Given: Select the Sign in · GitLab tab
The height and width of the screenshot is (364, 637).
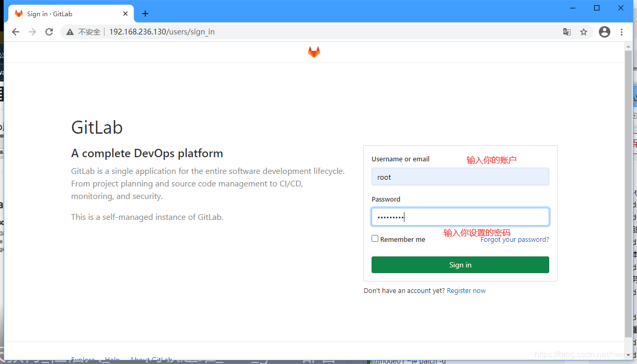Looking at the screenshot, I should pyautogui.click(x=72, y=14).
